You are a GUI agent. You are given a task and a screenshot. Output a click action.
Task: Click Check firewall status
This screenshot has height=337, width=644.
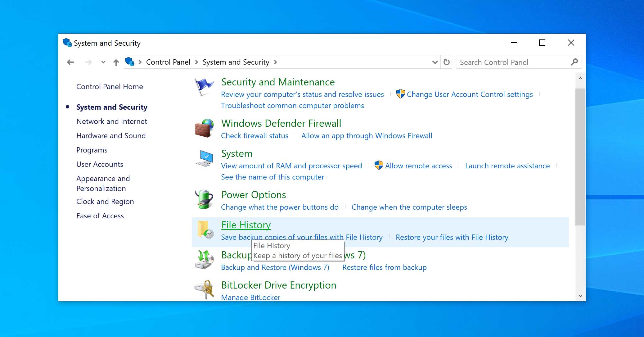pyautogui.click(x=254, y=136)
